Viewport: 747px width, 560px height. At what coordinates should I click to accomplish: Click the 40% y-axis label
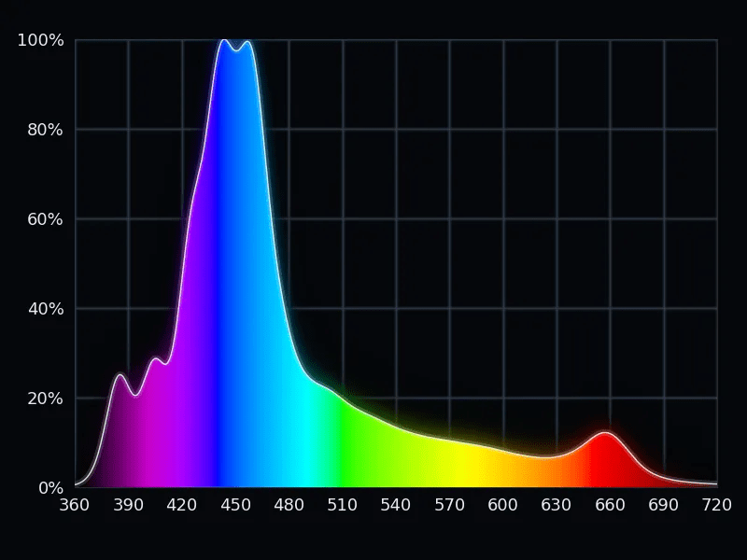pyautogui.click(x=45, y=309)
